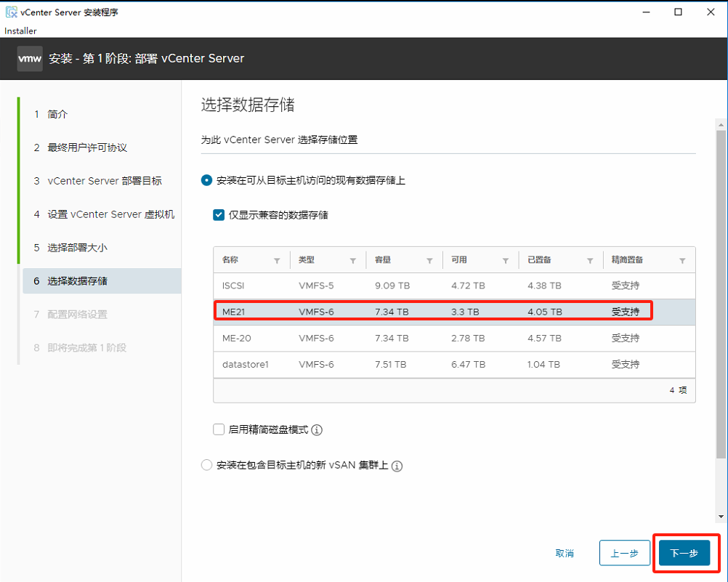Screen dimensions: 728x582
Task: Select the ME21 datastore row
Action: coord(454,312)
